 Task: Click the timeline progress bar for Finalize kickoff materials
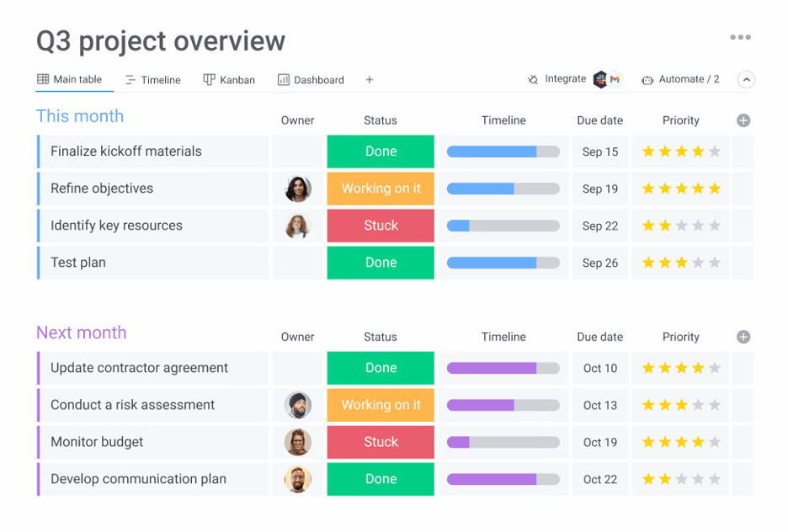(x=503, y=152)
